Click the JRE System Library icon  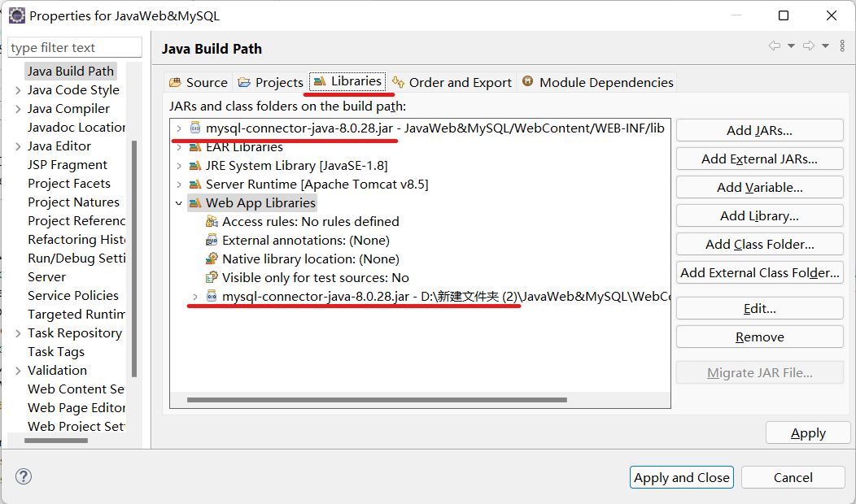[195, 165]
